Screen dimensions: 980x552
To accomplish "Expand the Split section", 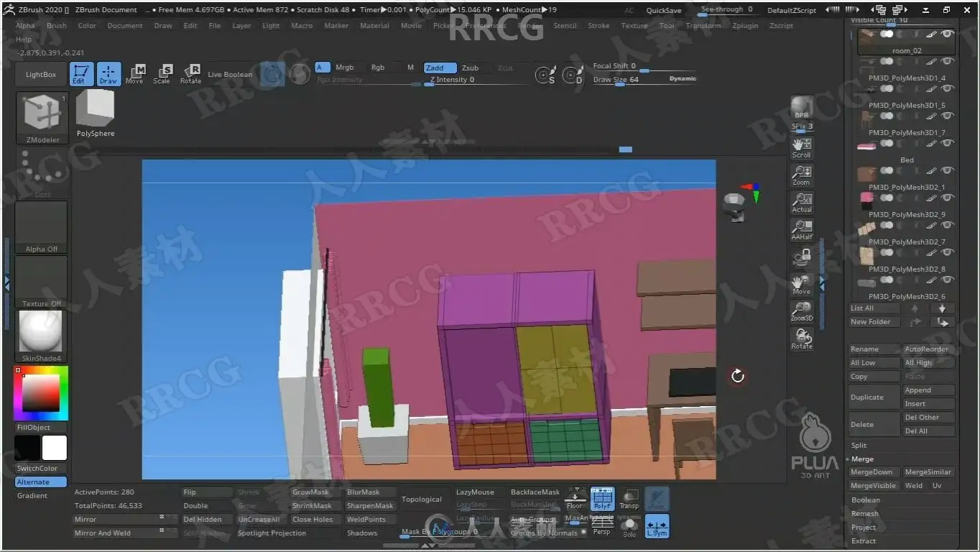I will click(x=859, y=446).
